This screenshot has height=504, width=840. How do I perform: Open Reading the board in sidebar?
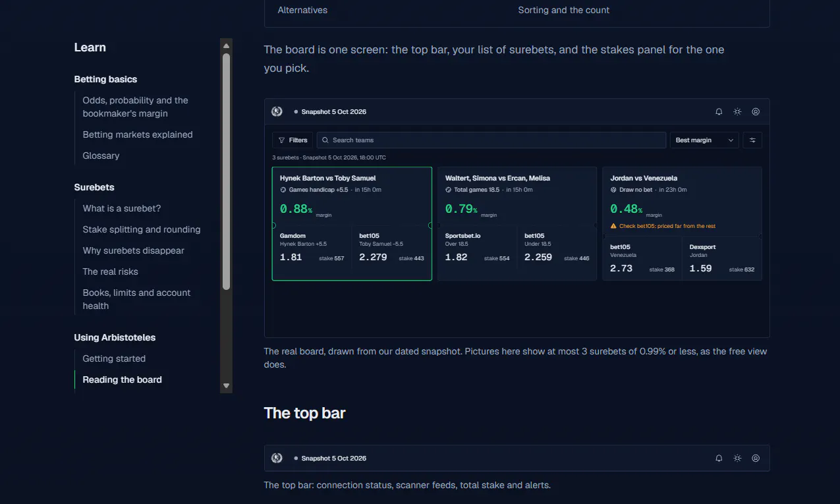[x=122, y=379]
